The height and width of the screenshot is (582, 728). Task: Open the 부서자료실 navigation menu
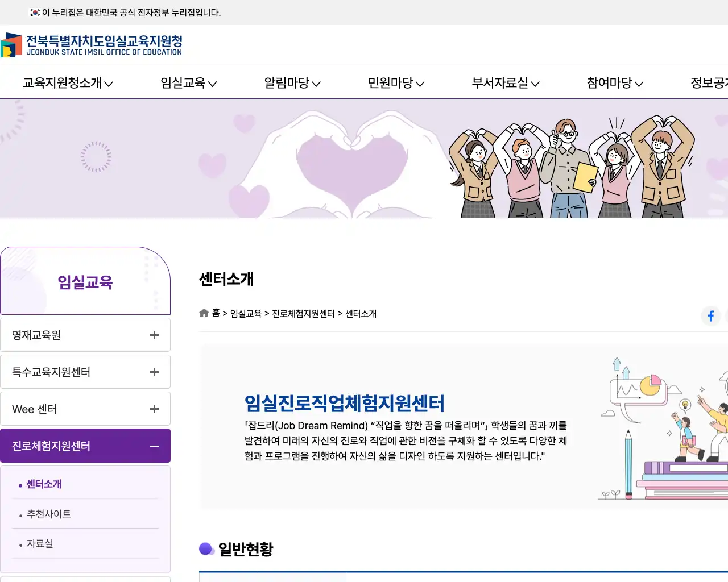(504, 82)
